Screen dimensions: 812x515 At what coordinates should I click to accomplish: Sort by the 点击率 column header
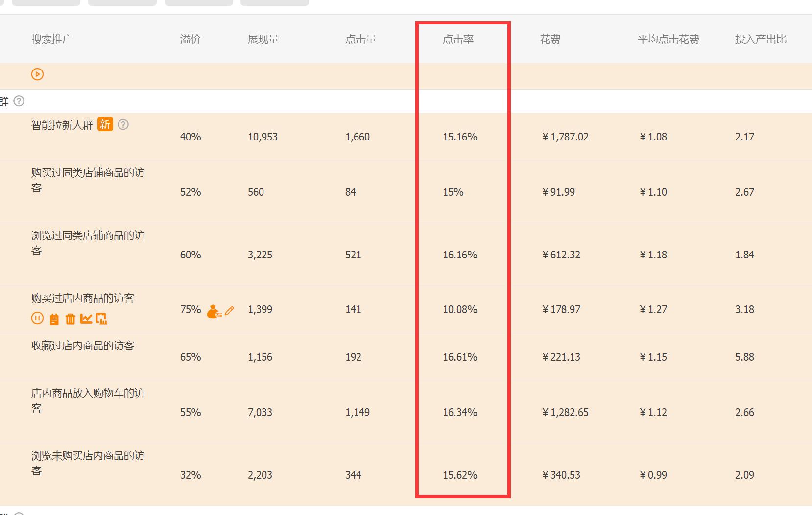tap(458, 39)
